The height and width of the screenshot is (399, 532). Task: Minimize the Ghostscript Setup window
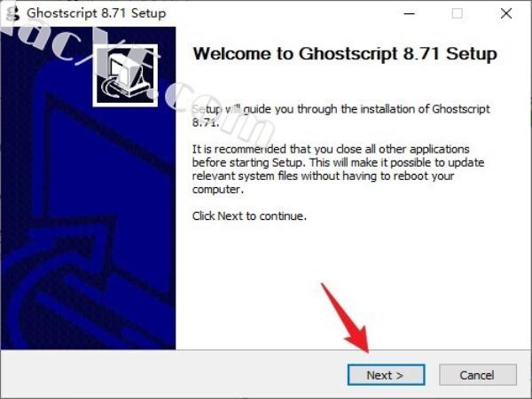point(409,13)
